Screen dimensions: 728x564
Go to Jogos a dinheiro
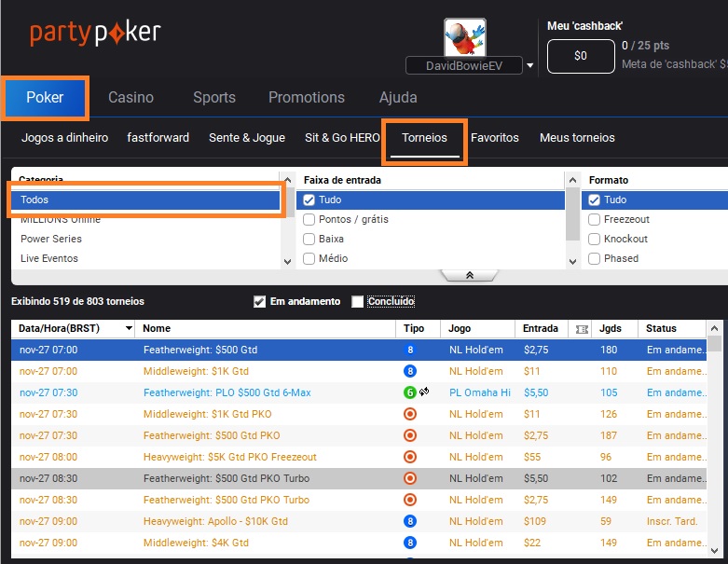tap(64, 137)
